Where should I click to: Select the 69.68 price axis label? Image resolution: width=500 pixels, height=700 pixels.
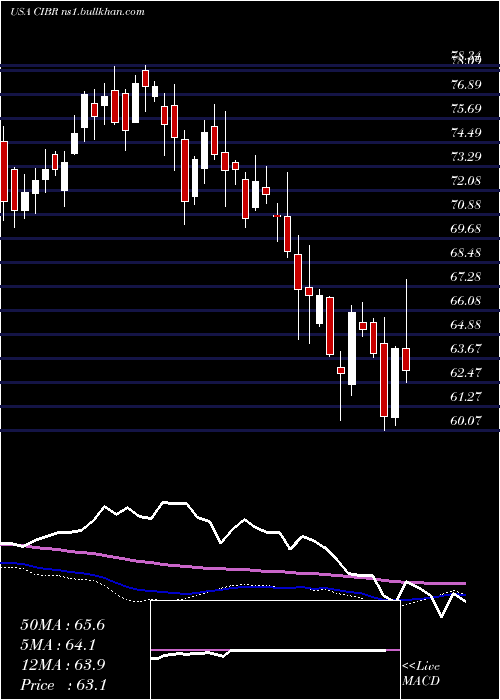tap(466, 229)
